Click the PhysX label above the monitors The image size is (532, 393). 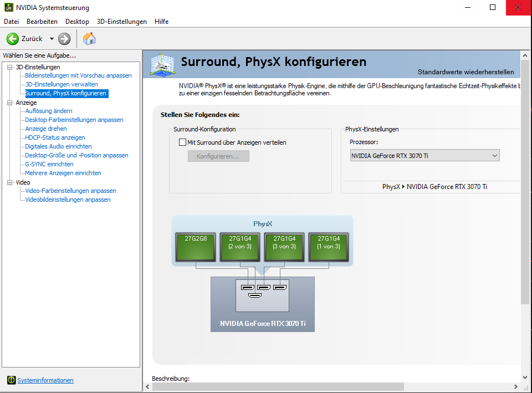pos(263,223)
